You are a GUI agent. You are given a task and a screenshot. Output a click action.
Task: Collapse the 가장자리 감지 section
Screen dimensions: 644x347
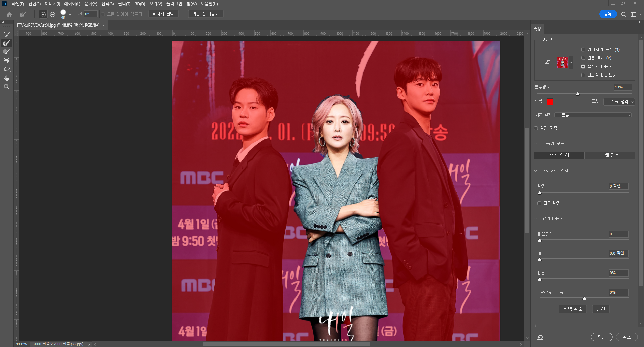tap(536, 171)
